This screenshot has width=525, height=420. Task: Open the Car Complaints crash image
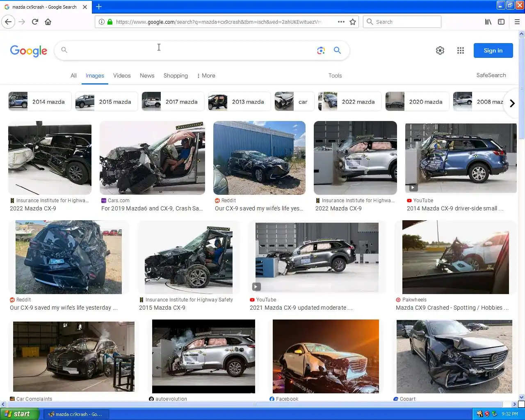74,356
